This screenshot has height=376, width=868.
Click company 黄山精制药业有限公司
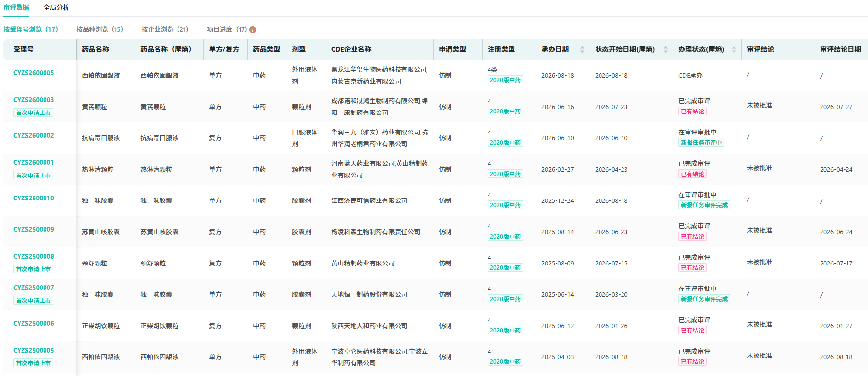coord(363,263)
